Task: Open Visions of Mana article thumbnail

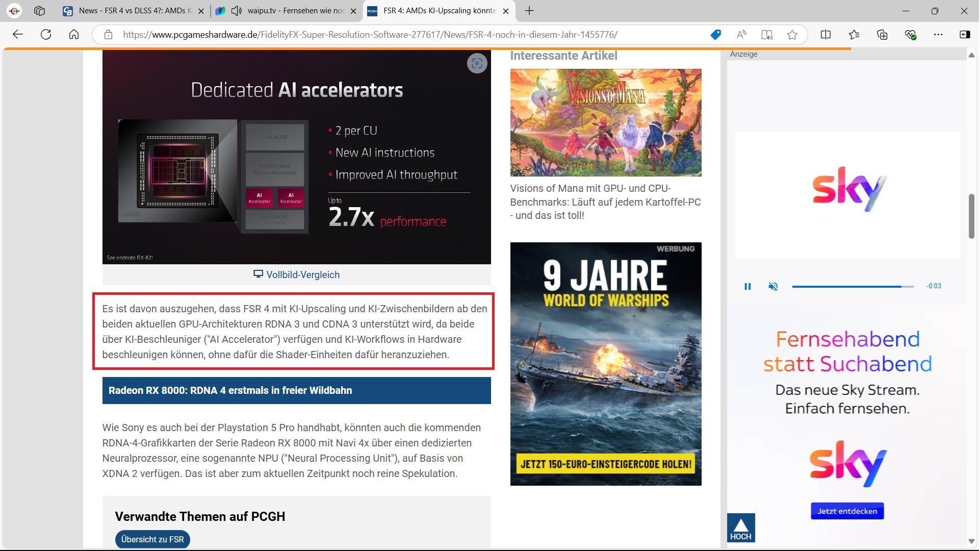Action: click(605, 122)
